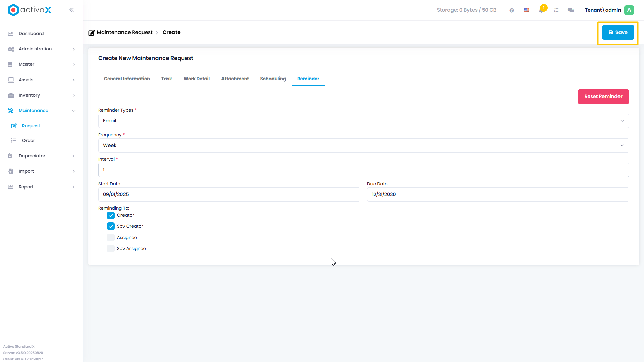Click the activoX logo

click(x=30, y=10)
